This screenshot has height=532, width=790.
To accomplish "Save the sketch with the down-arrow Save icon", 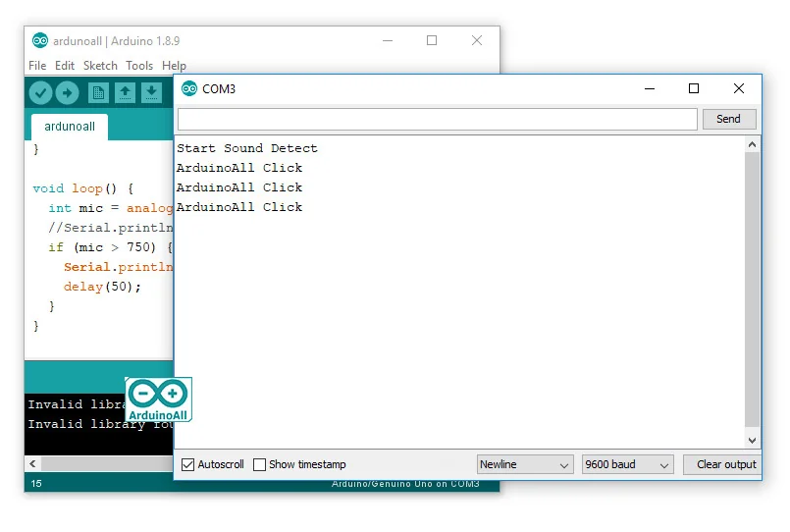I will [151, 92].
